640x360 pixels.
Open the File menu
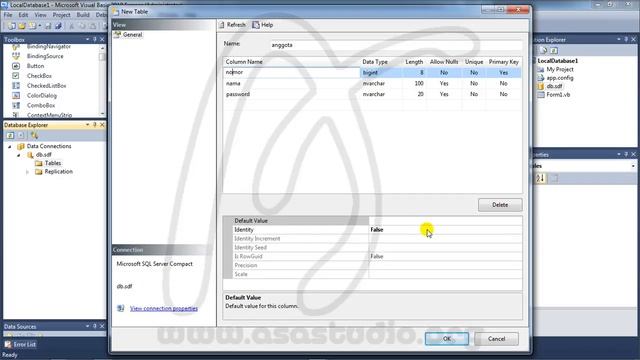(8, 15)
